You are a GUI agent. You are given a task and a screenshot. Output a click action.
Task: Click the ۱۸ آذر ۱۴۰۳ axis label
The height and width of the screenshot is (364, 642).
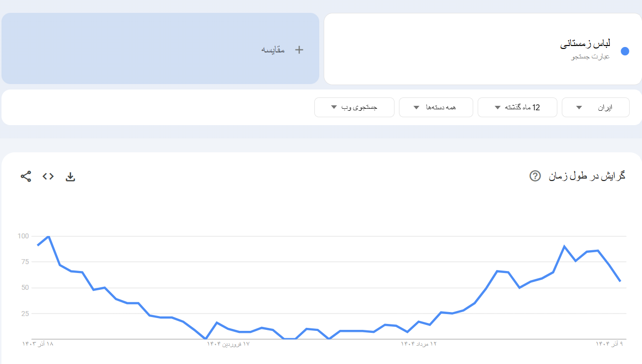(x=38, y=343)
